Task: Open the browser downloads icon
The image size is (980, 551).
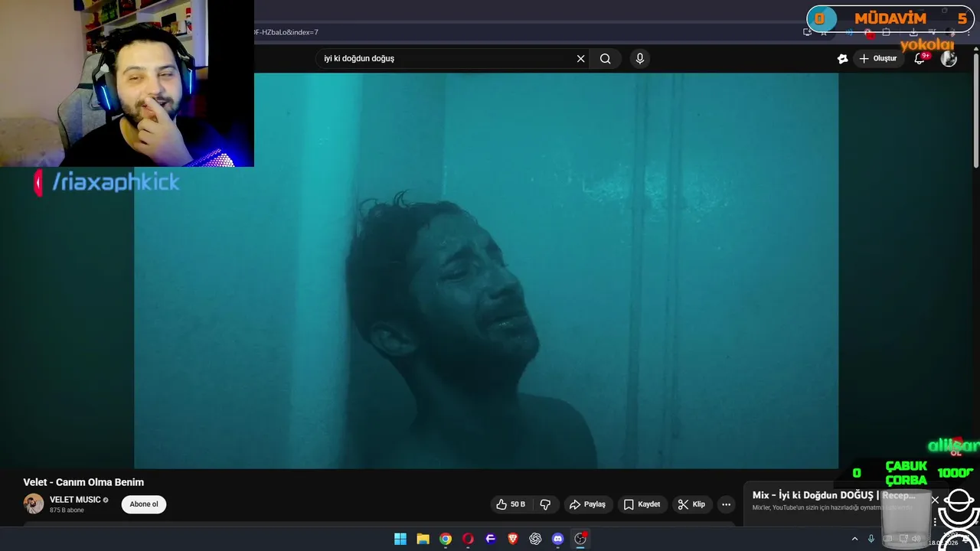Action: coord(913,33)
